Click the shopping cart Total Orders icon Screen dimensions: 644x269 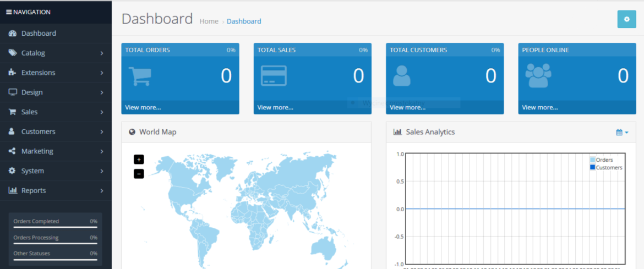tap(140, 76)
